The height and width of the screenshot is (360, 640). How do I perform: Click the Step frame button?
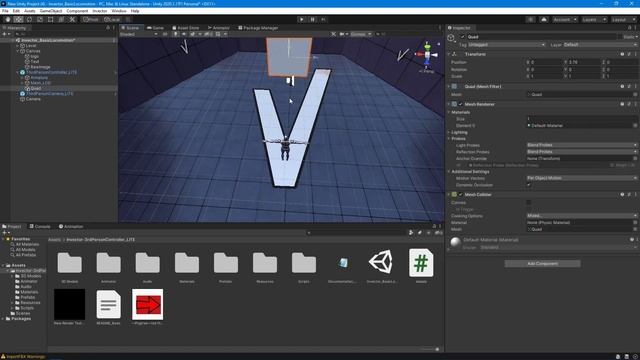click(x=323, y=19)
